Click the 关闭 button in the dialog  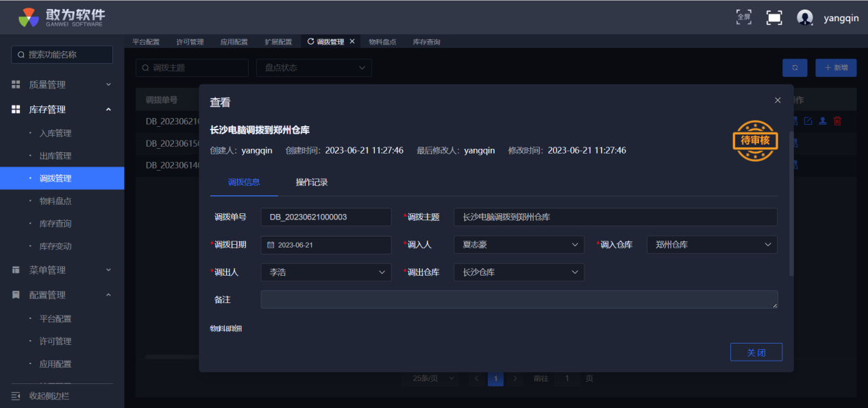tap(756, 352)
